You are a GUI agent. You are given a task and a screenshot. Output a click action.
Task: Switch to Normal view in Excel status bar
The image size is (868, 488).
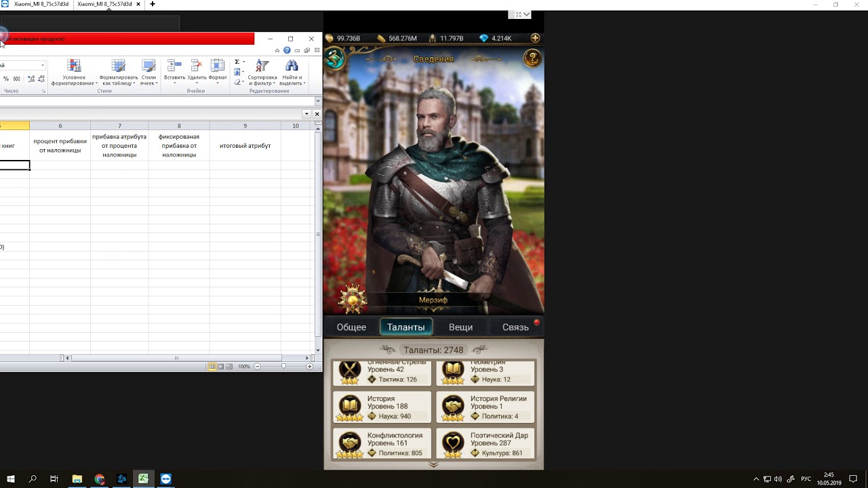212,367
